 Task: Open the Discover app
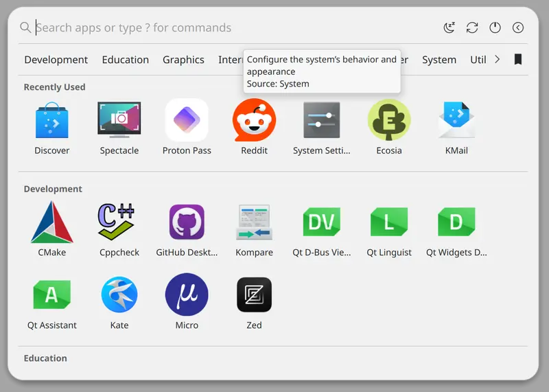[52, 128]
